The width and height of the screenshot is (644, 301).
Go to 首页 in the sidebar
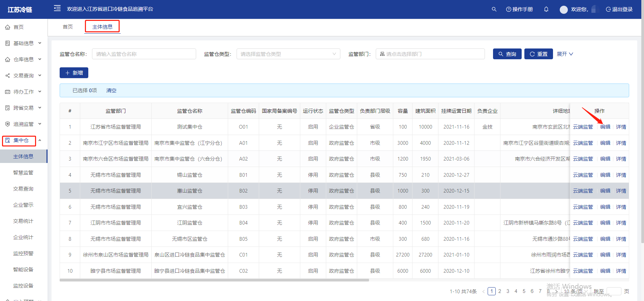tap(19, 27)
